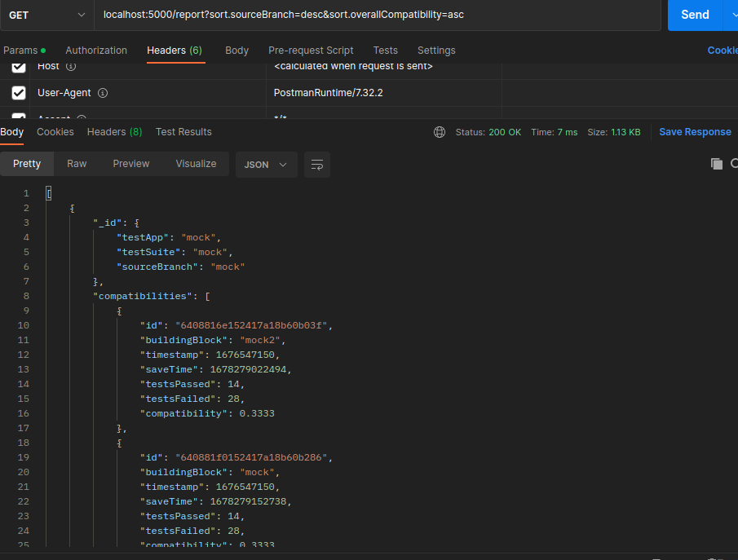
Task: Click the globe network icon
Action: coord(440,132)
